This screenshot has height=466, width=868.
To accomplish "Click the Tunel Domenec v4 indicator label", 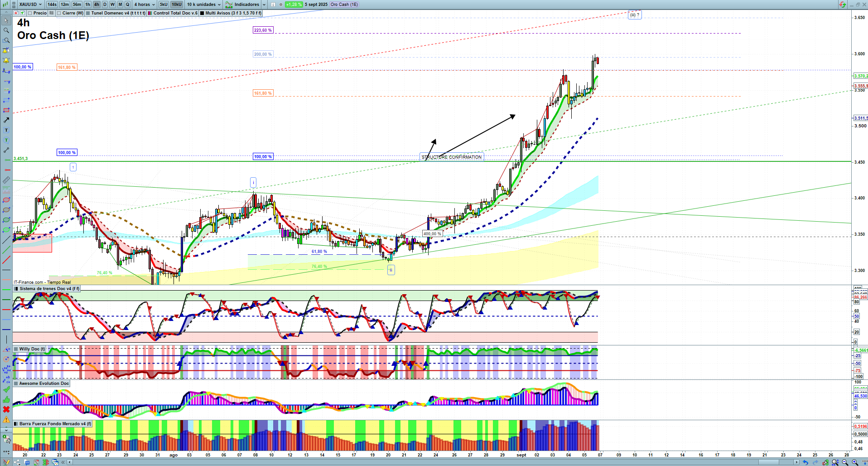I will [x=118, y=13].
